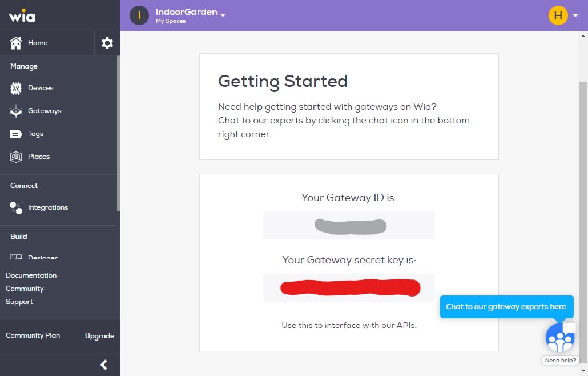The width and height of the screenshot is (588, 376).
Task: Click 'Use this to interface with our APIs.' text
Action: [x=349, y=325]
